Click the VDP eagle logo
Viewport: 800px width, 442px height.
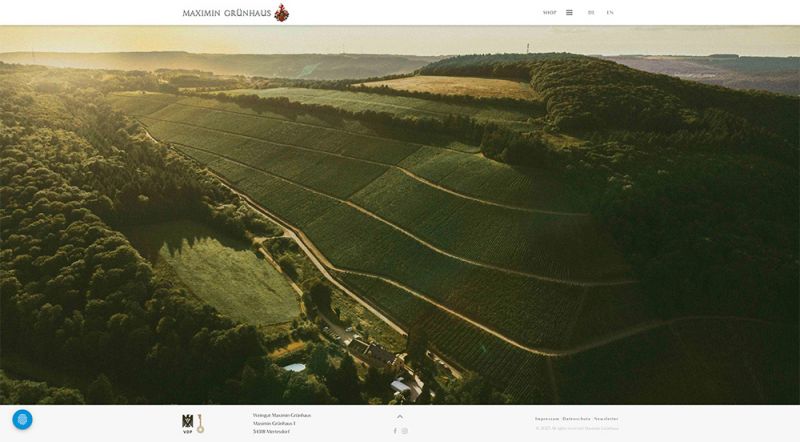188,424
